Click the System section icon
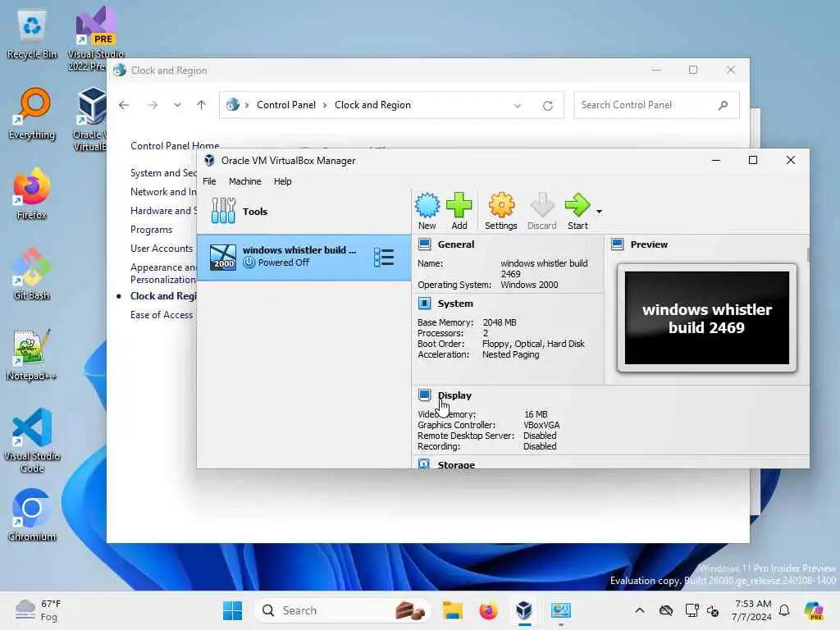Screen dimensions: 840x630 coord(424,304)
